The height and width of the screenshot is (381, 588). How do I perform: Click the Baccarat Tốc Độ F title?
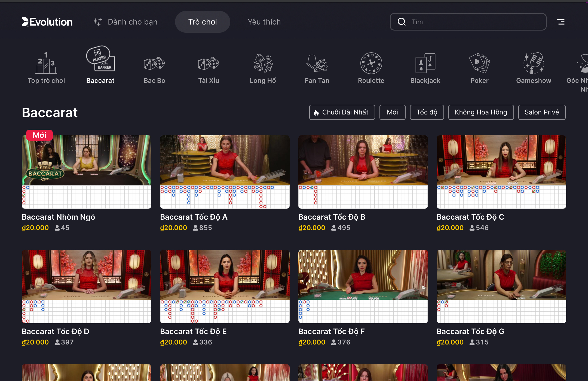pos(332,331)
